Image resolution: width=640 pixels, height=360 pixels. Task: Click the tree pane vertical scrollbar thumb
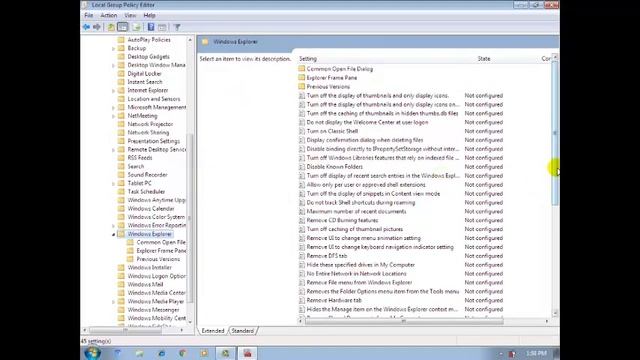tap(190, 218)
